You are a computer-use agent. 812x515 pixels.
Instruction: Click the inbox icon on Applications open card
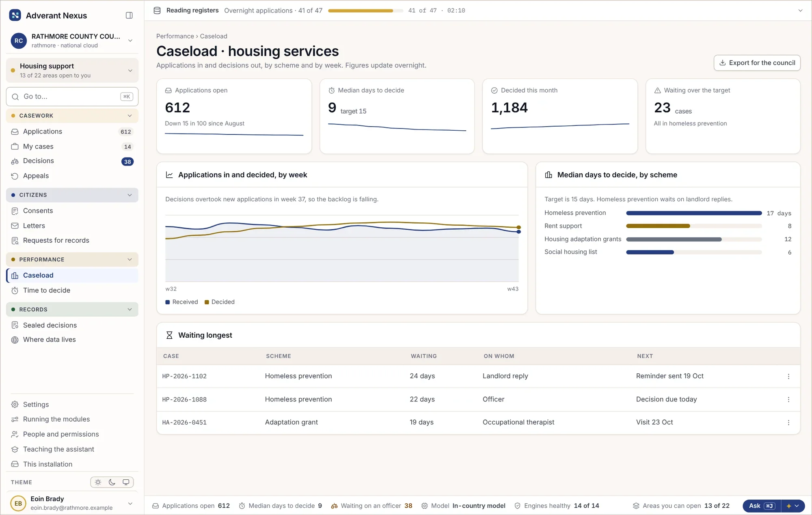pyautogui.click(x=168, y=91)
